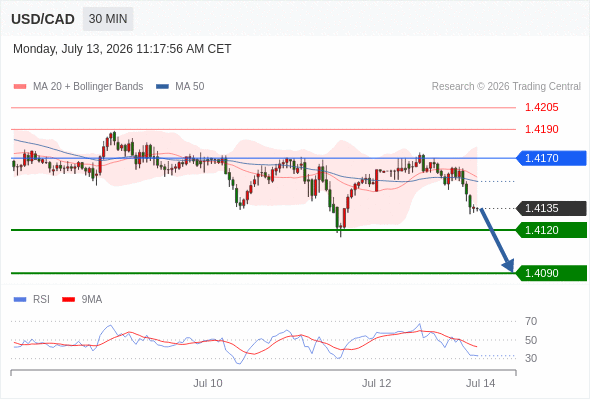Click the RSI 70 level label

[x=531, y=321]
